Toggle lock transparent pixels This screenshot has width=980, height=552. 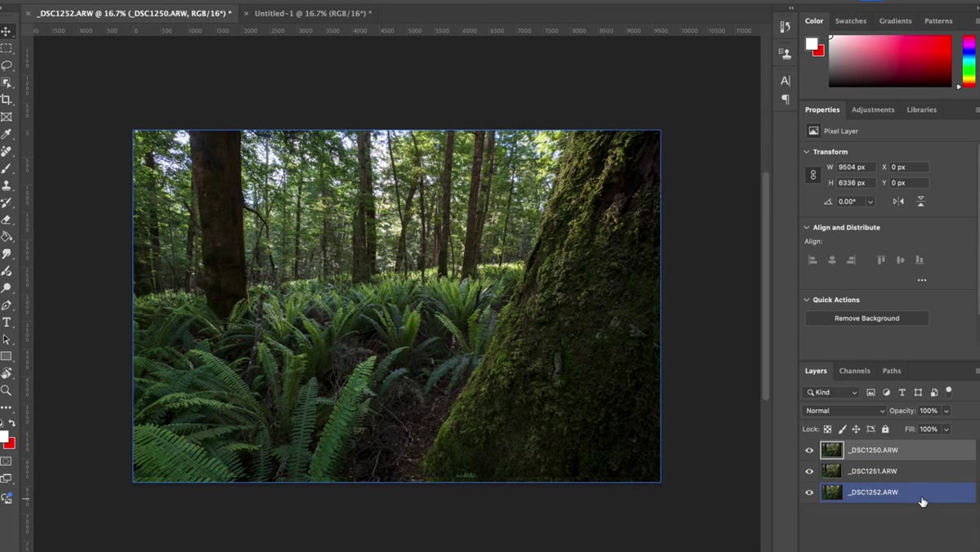[x=827, y=429]
